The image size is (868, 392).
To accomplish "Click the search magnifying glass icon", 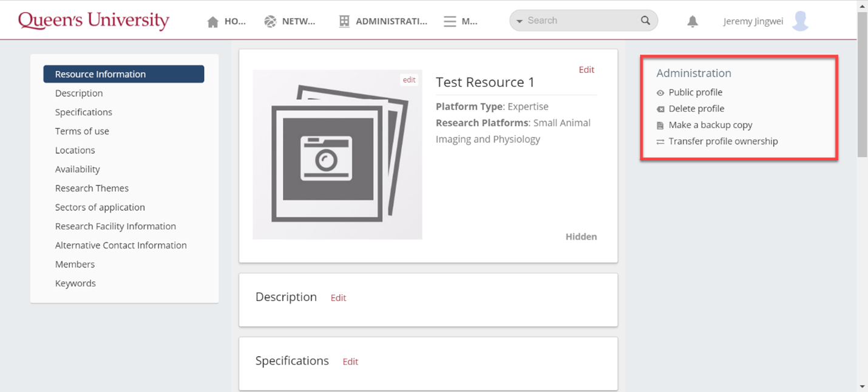I will [x=645, y=21].
